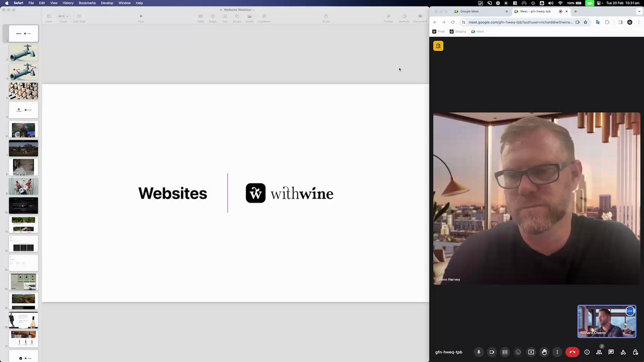Expand Chrome tab search chevron

639,11
